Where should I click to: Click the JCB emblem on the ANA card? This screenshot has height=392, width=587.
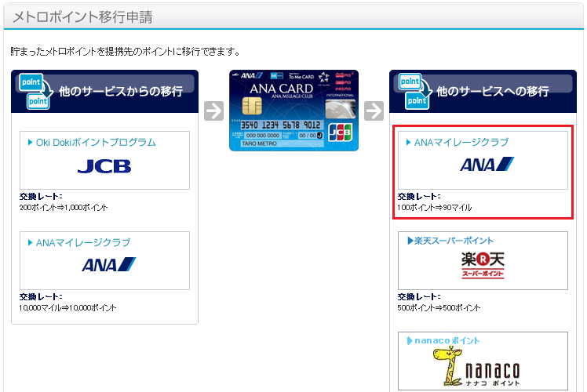pos(341,132)
